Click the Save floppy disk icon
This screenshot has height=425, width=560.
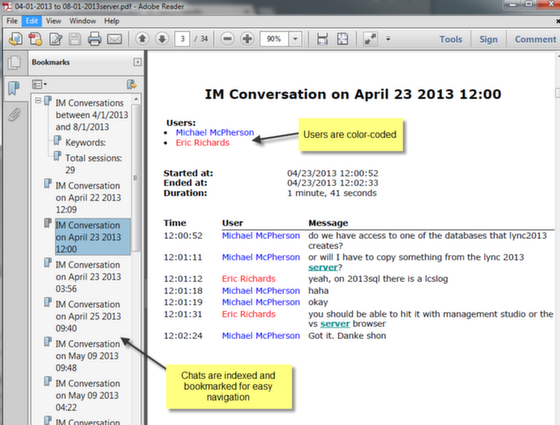pyautogui.click(x=75, y=39)
